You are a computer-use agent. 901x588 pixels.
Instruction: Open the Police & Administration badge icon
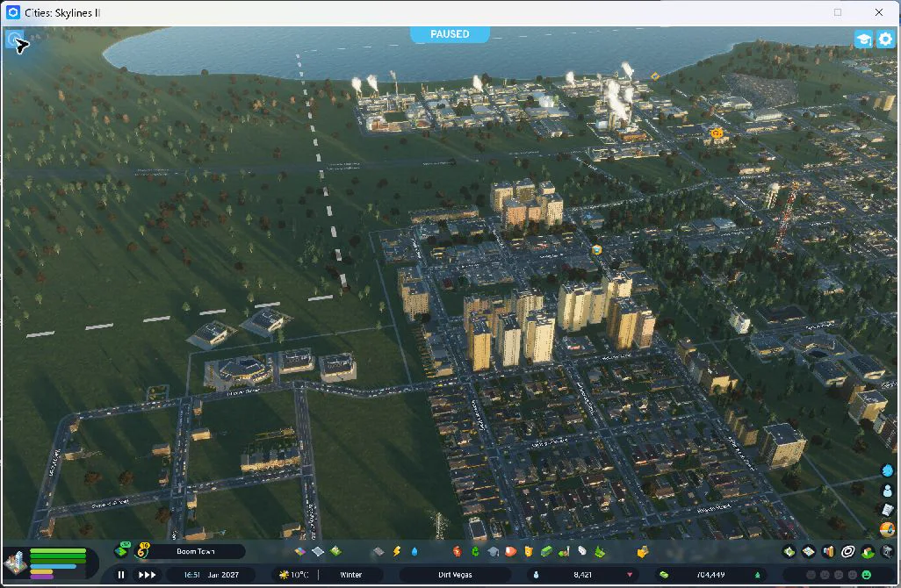(x=528, y=551)
